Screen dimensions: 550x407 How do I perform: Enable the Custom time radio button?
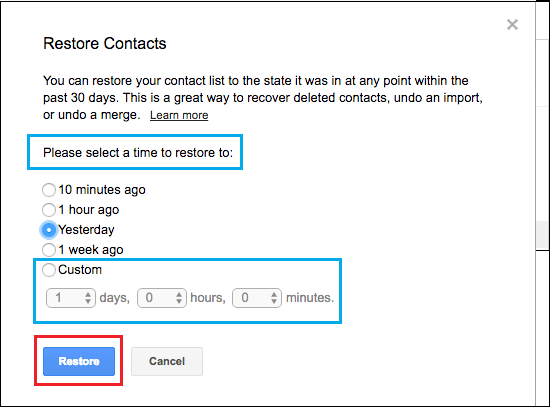pyautogui.click(x=49, y=270)
